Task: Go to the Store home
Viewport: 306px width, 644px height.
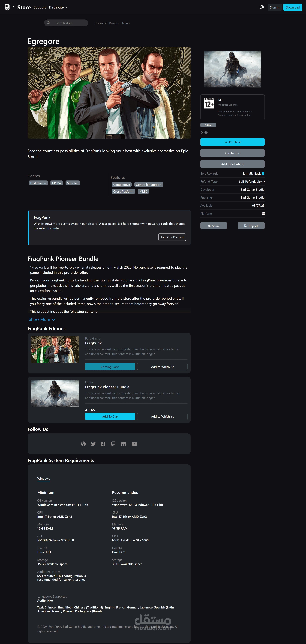Action: pyautogui.click(x=24, y=8)
